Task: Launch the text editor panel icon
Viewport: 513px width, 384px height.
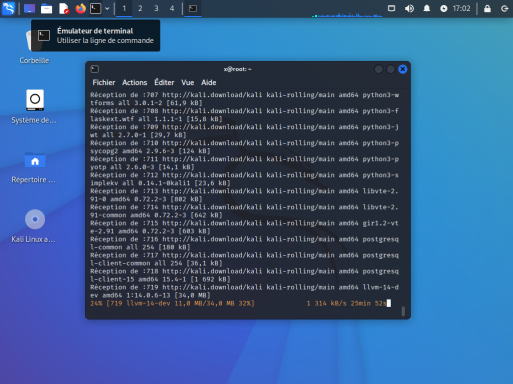Action: [63, 8]
